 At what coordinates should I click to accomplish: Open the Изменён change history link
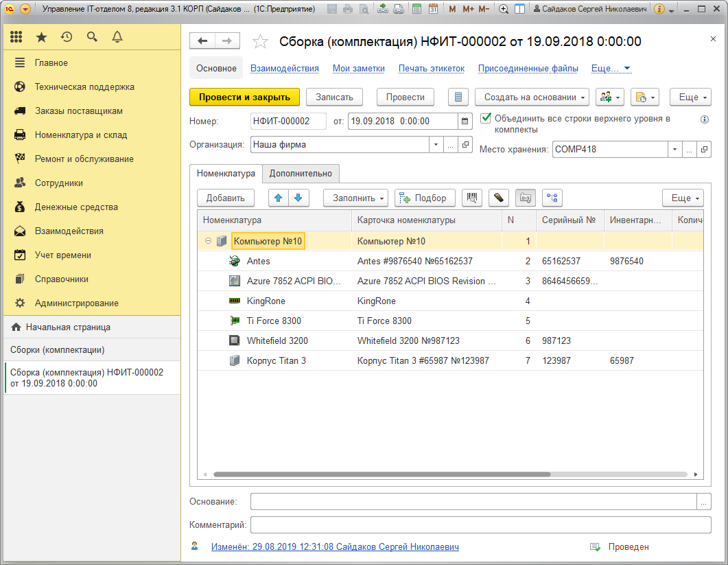[335, 547]
